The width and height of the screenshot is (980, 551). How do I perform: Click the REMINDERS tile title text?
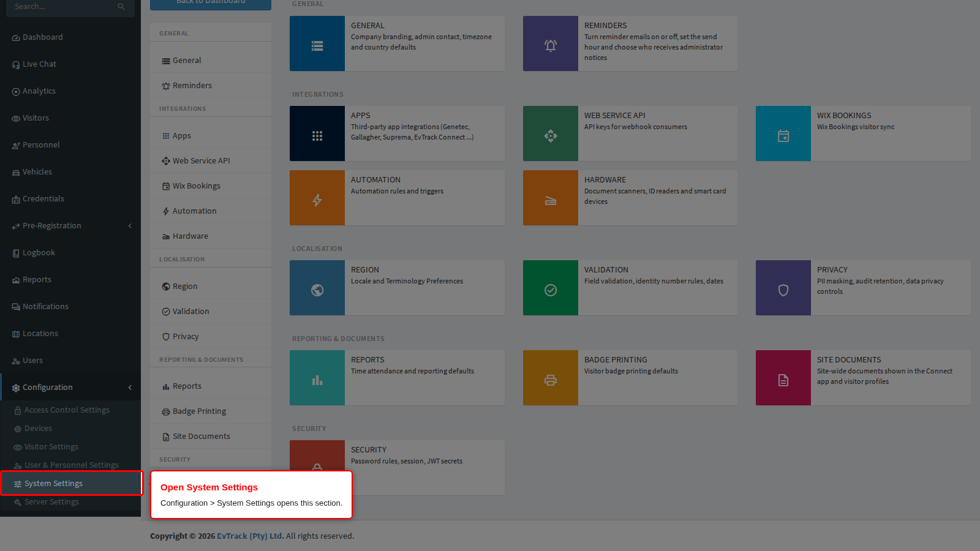[x=605, y=26]
